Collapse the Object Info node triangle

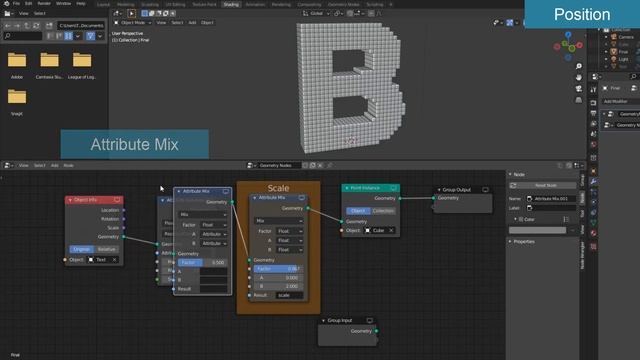70,200
